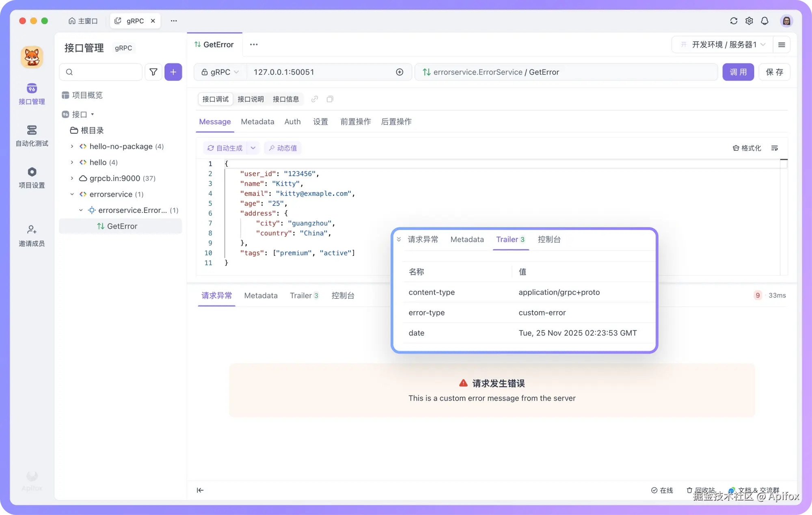
Task: Click 动态值 to enable dynamic values
Action: [x=283, y=148]
